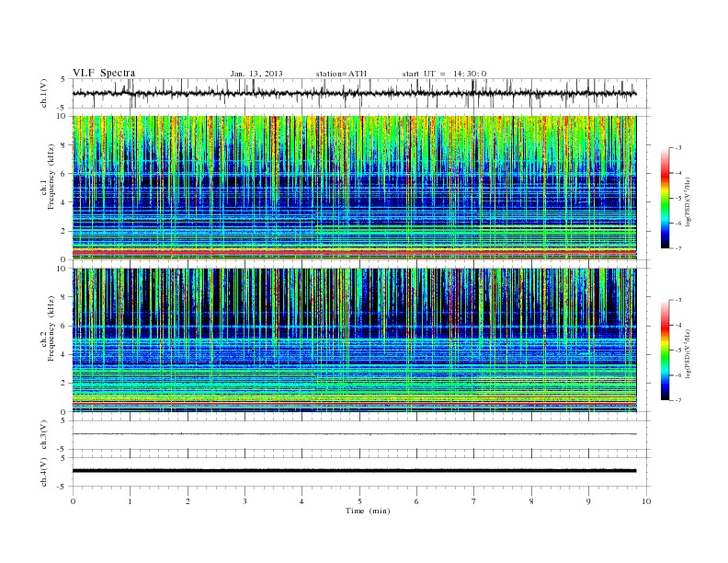Click the ch.1 color scale bar
728x563 pixels.
(665, 198)
